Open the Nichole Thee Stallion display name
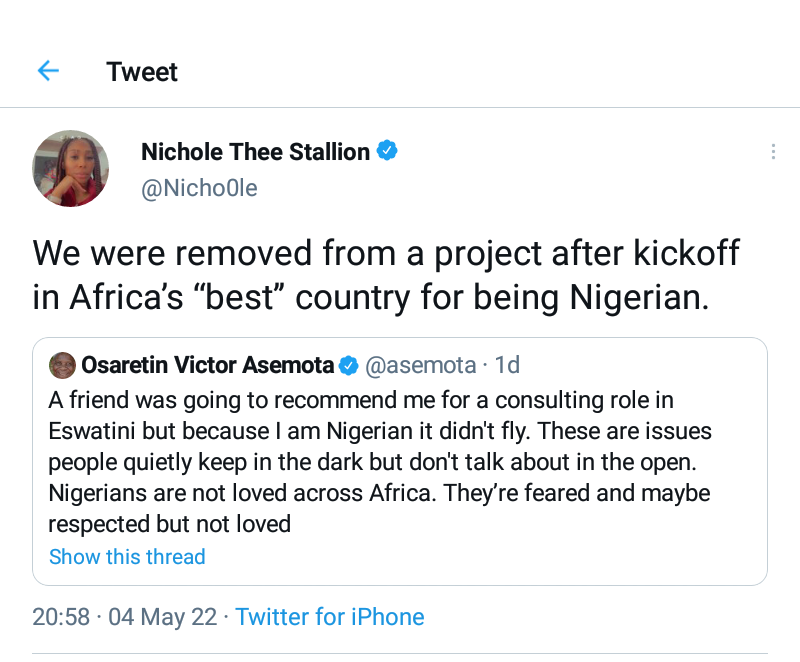 tap(255, 152)
